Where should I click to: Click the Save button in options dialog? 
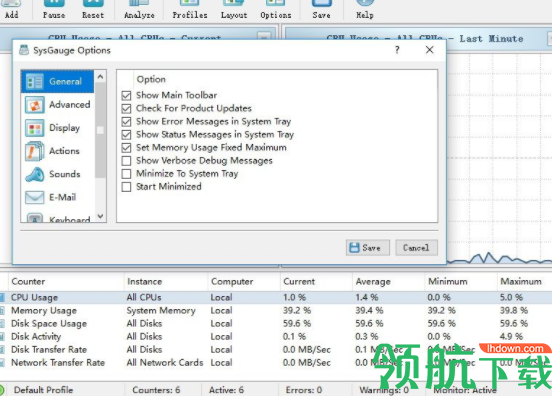pos(368,248)
